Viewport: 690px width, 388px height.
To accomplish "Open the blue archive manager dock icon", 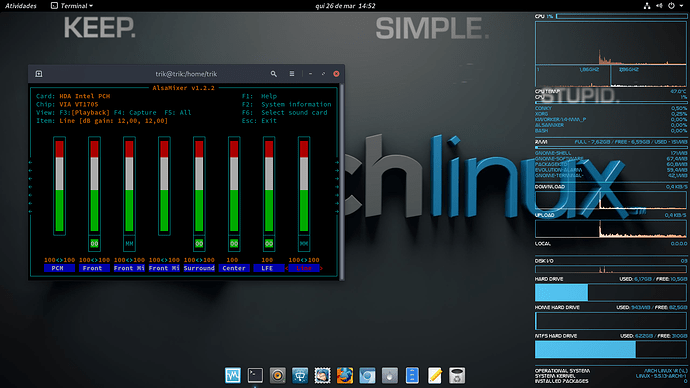I will click(412, 375).
